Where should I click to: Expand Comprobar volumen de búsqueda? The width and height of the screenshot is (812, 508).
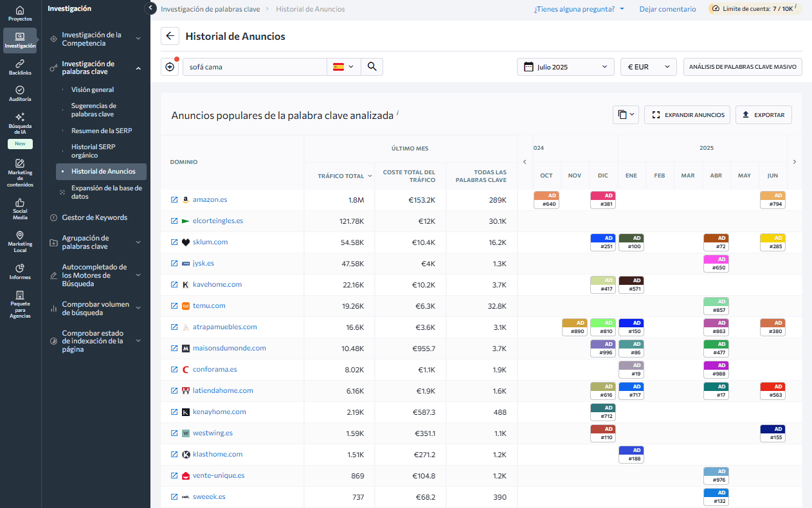[138, 309]
